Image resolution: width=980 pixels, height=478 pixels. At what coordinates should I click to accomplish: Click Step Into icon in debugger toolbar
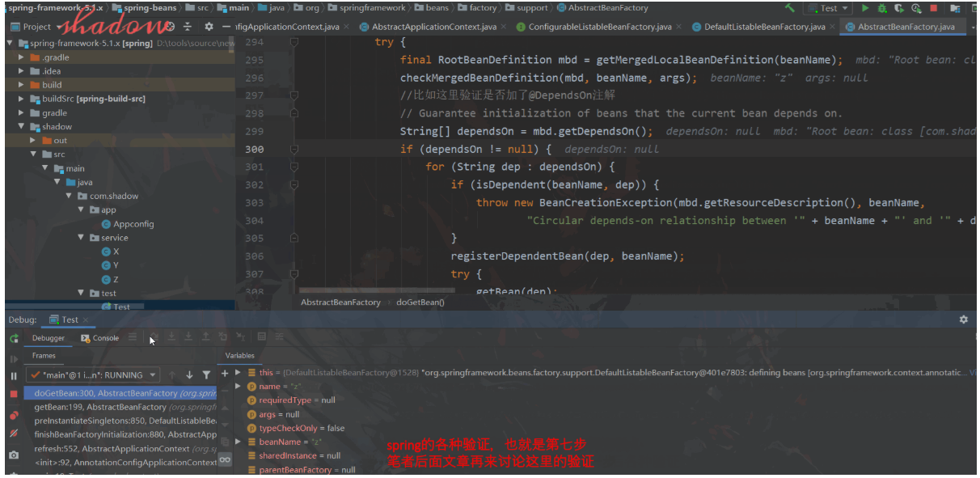point(171,336)
